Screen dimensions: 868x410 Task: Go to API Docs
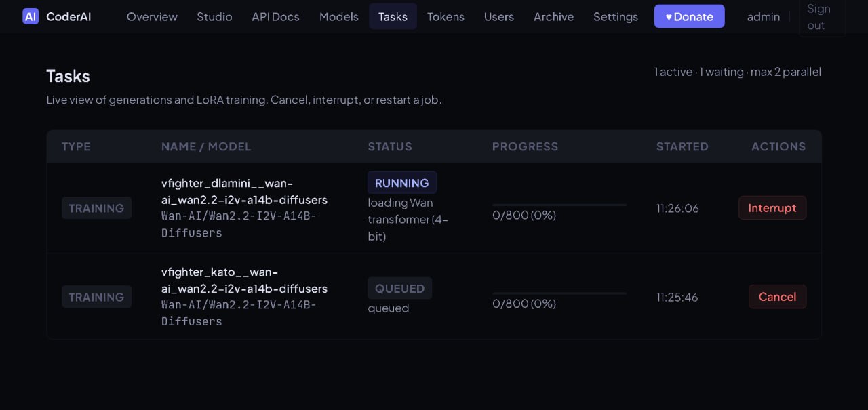(275, 16)
